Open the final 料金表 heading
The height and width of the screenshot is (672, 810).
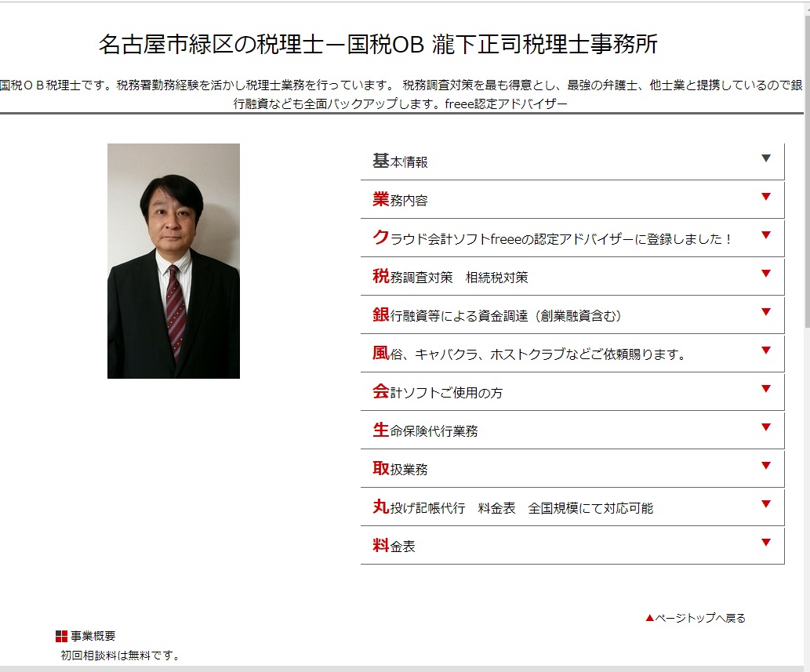(394, 546)
